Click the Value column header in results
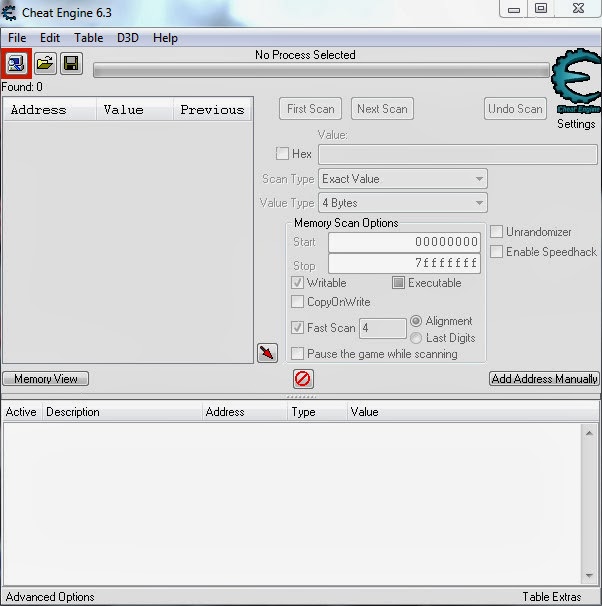 click(x=134, y=109)
